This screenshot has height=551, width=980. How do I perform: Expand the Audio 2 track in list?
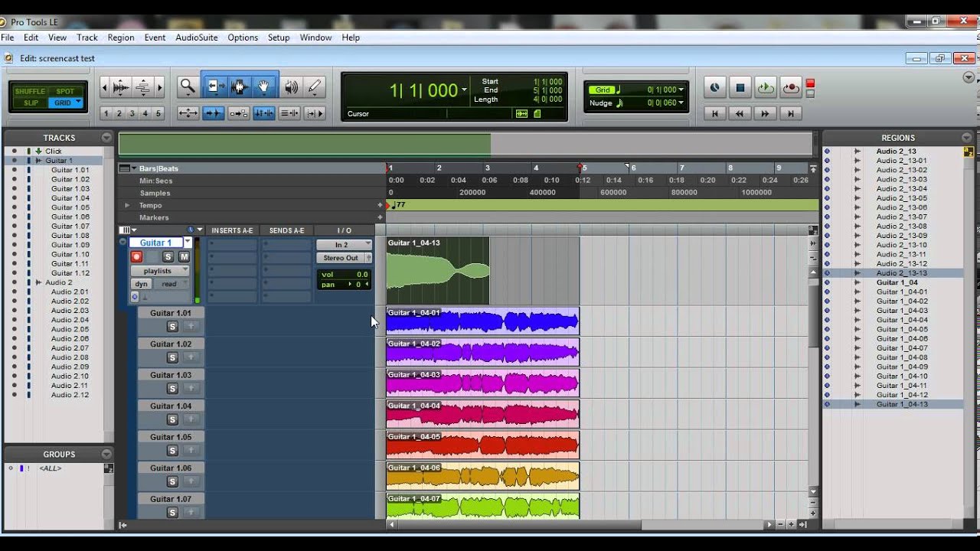click(38, 282)
